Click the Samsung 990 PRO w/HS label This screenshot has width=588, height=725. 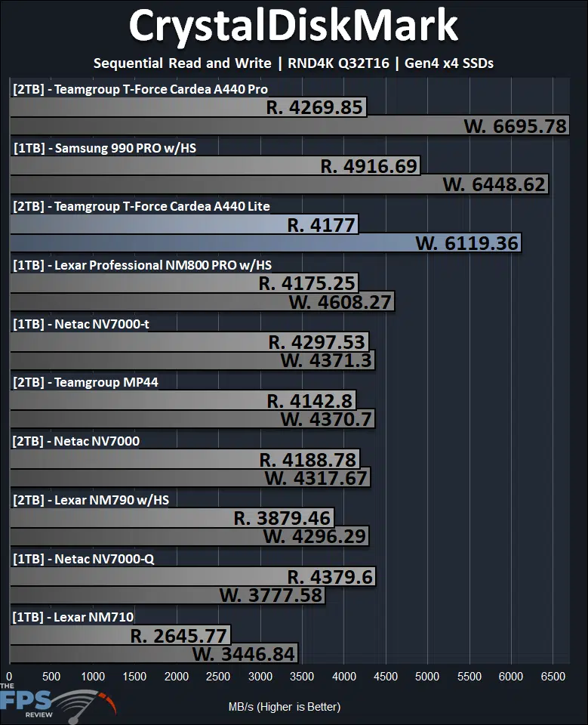[104, 148]
